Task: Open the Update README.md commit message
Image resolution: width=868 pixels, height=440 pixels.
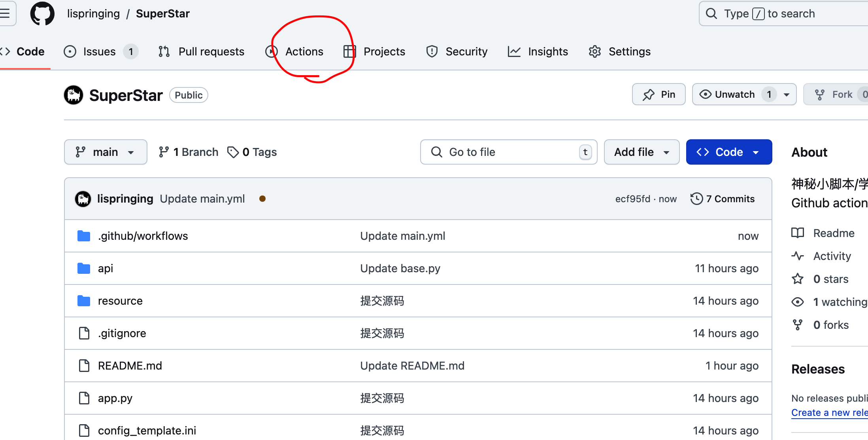Action: click(412, 366)
